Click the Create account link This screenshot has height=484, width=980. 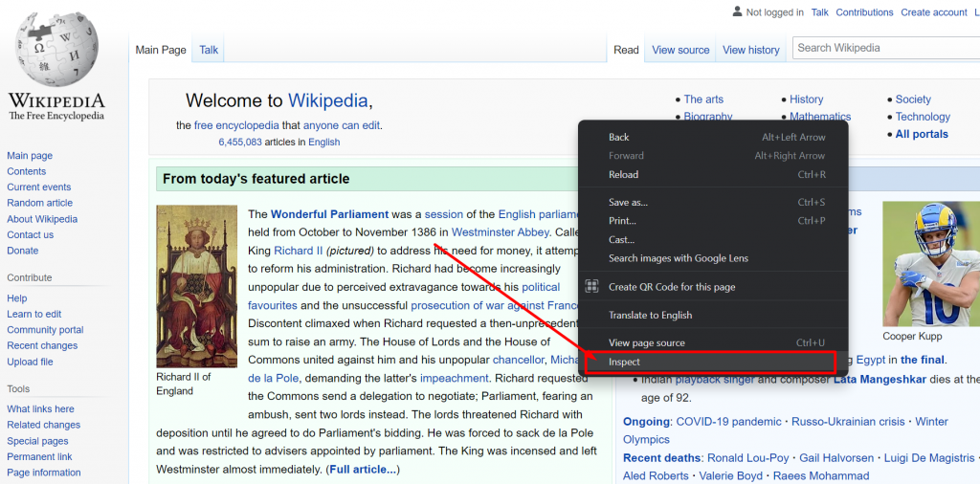[x=933, y=12]
